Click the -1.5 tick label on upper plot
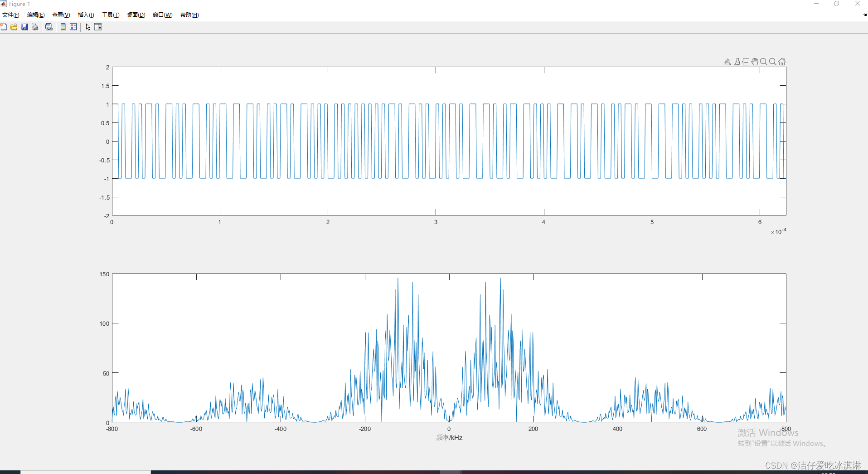The image size is (868, 474). (105, 197)
